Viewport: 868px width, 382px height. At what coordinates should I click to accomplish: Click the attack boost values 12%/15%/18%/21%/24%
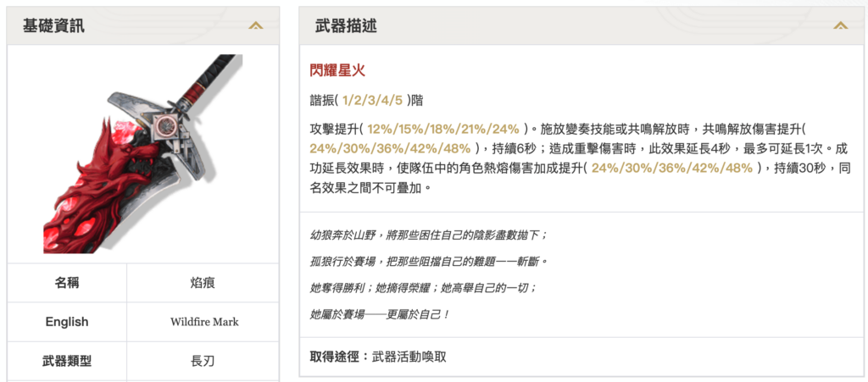tap(443, 129)
